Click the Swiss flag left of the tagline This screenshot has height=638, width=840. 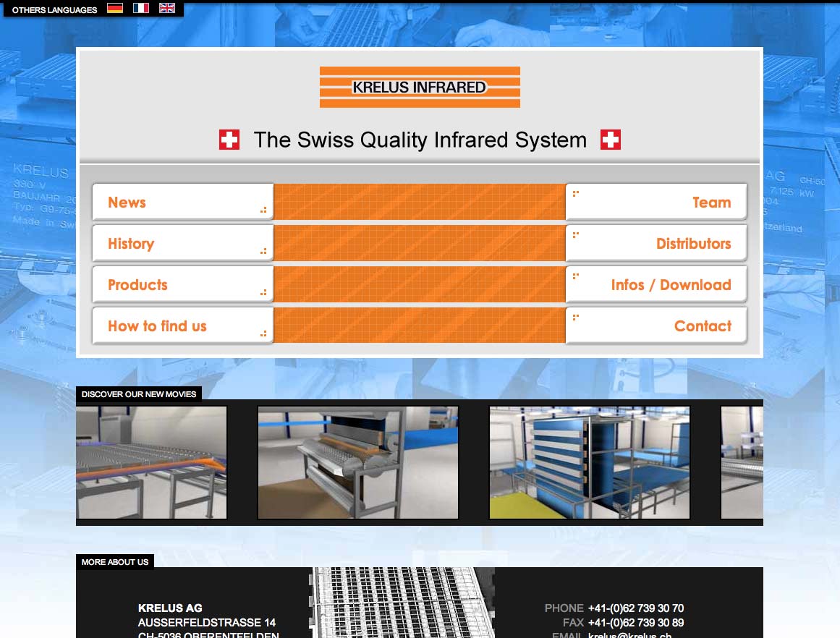coord(229,140)
